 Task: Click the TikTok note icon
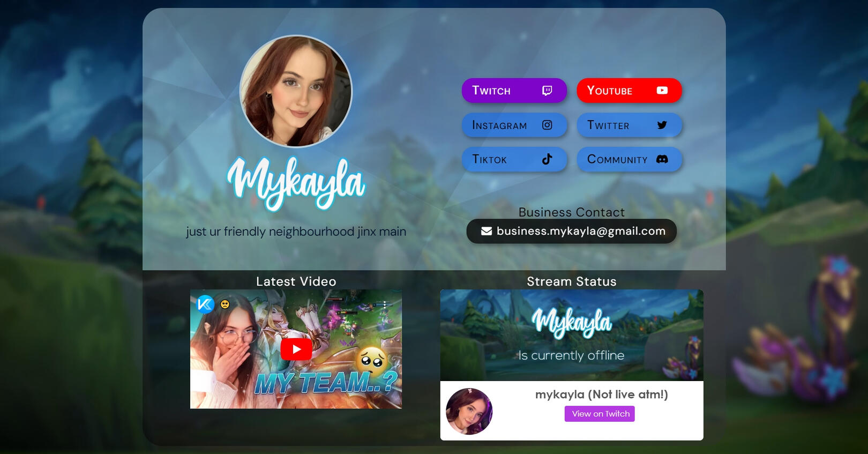(x=547, y=159)
